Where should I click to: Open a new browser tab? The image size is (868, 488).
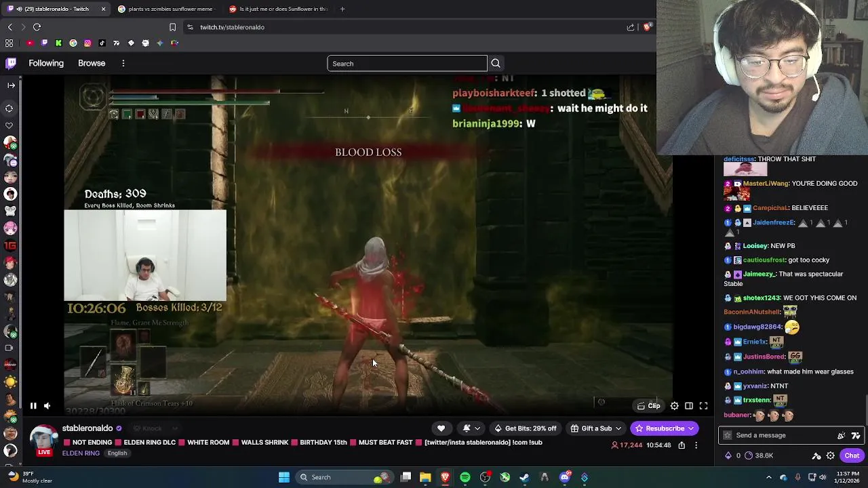[342, 9]
